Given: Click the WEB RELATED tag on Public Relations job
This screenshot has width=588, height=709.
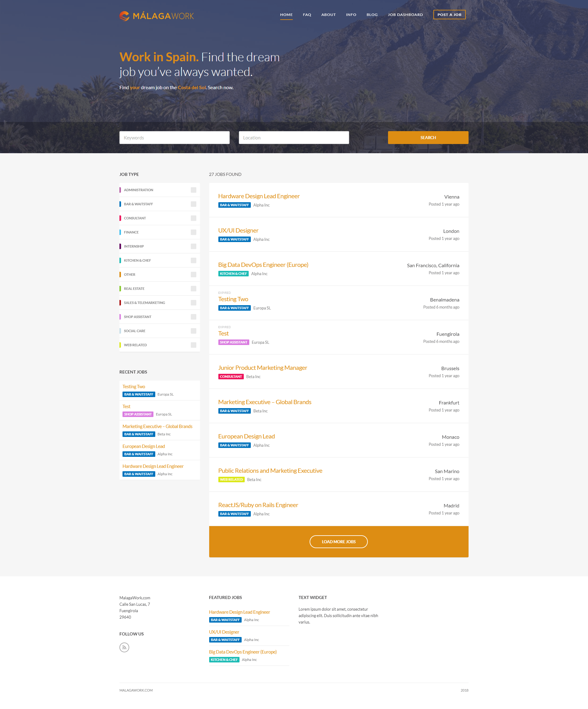Looking at the screenshot, I should tap(231, 480).
